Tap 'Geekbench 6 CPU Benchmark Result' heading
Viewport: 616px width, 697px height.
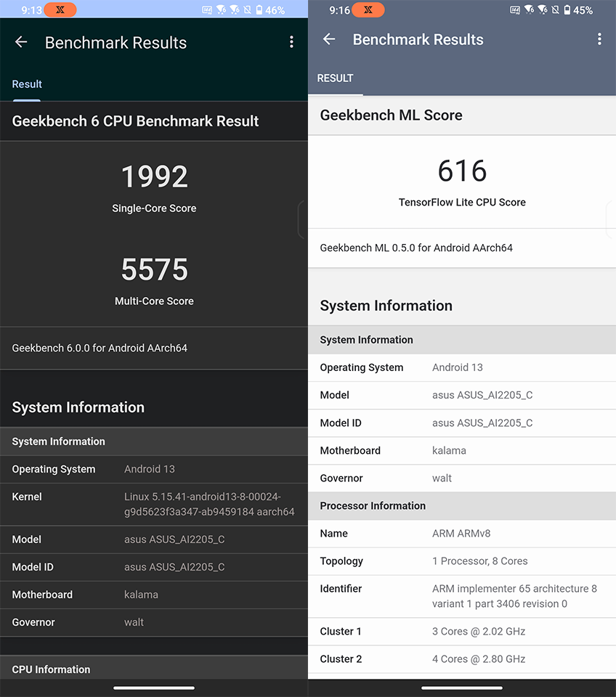click(x=135, y=121)
